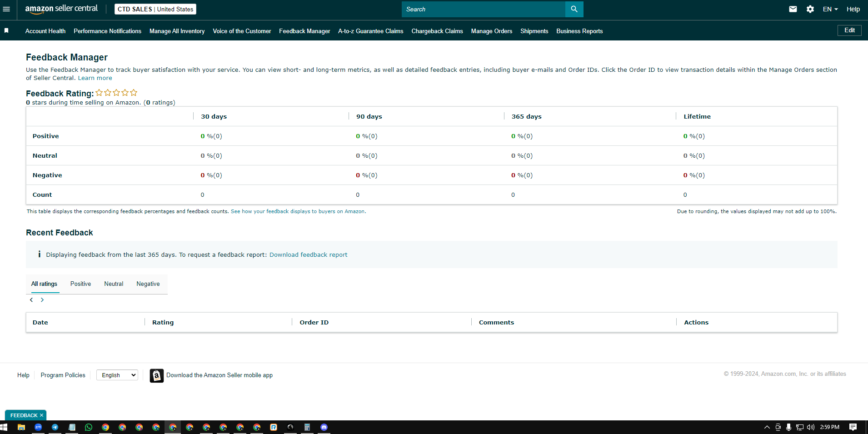Image resolution: width=868 pixels, height=434 pixels.
Task: Open the Windows notification center
Action: (x=853, y=427)
